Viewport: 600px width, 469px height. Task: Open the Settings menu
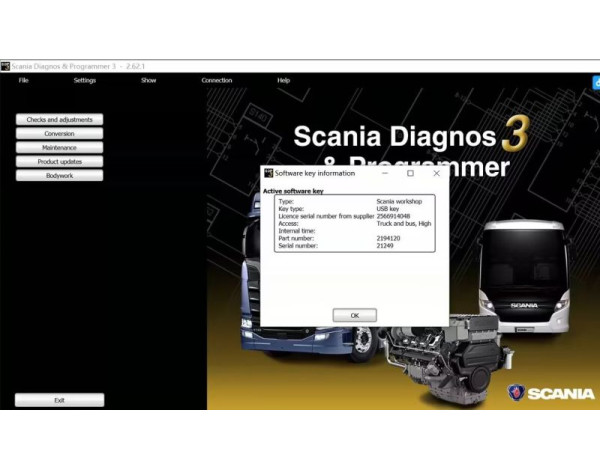tap(85, 80)
